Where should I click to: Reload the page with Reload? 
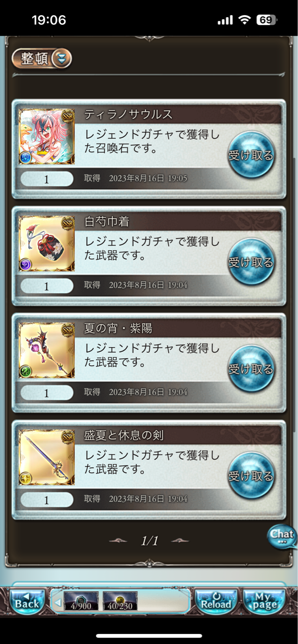(x=216, y=601)
